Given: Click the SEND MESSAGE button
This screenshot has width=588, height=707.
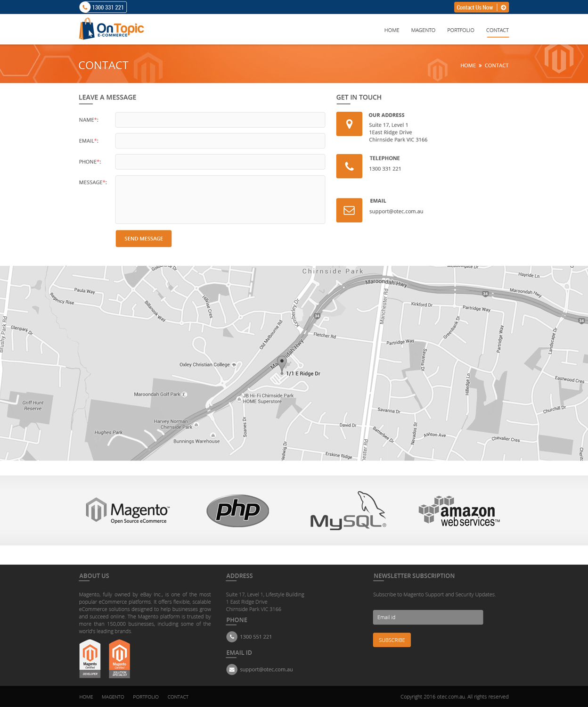Looking at the screenshot, I should pyautogui.click(x=144, y=238).
